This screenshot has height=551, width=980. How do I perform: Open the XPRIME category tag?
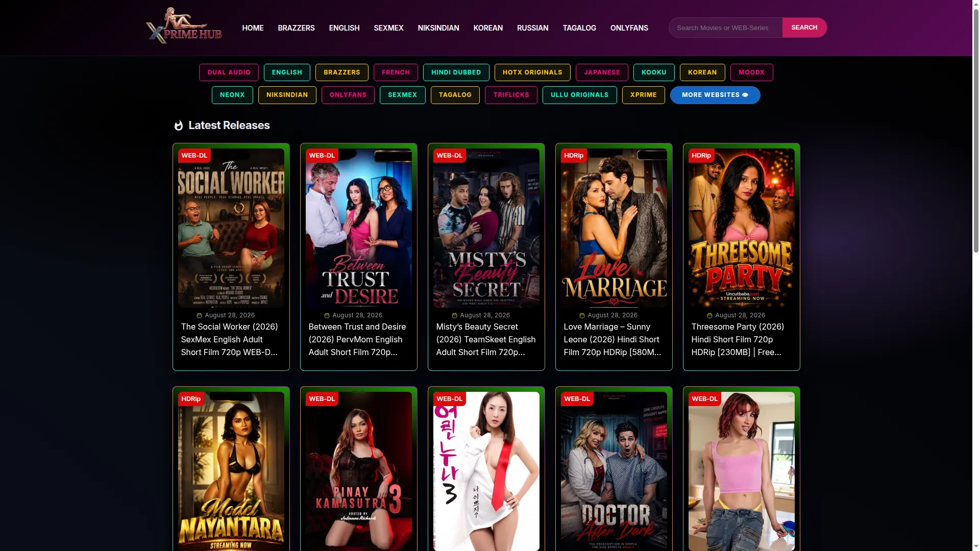643,95
